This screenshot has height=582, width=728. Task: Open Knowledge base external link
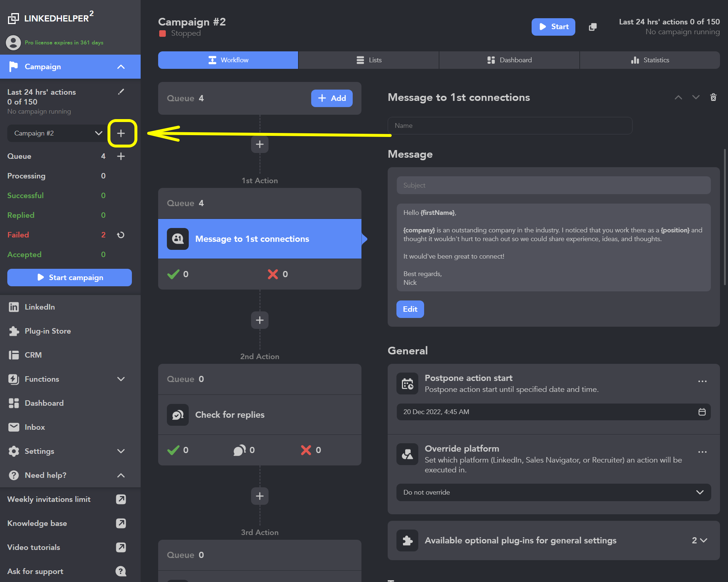pyautogui.click(x=121, y=523)
